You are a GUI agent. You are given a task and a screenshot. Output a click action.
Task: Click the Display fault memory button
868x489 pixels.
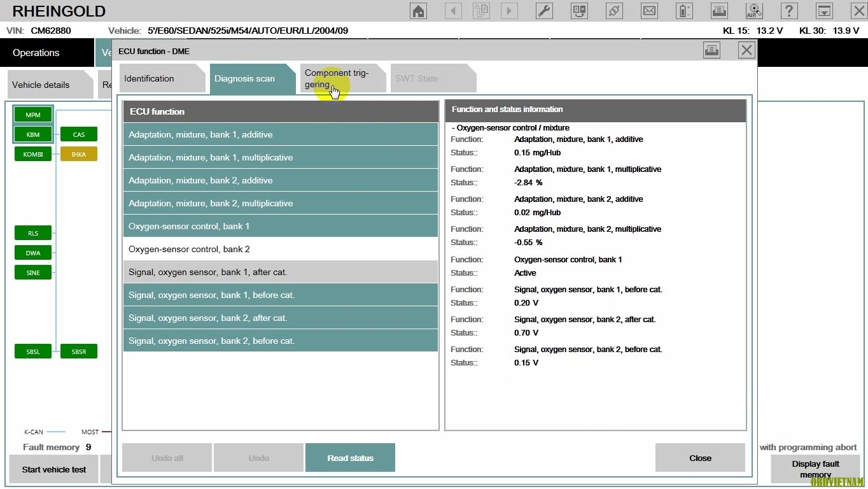(x=815, y=470)
